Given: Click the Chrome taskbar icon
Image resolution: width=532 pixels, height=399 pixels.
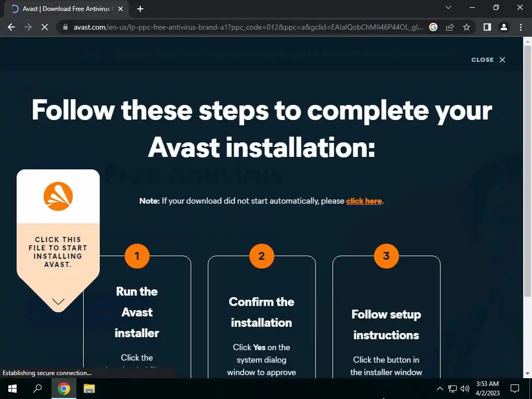Looking at the screenshot, I should [63, 389].
